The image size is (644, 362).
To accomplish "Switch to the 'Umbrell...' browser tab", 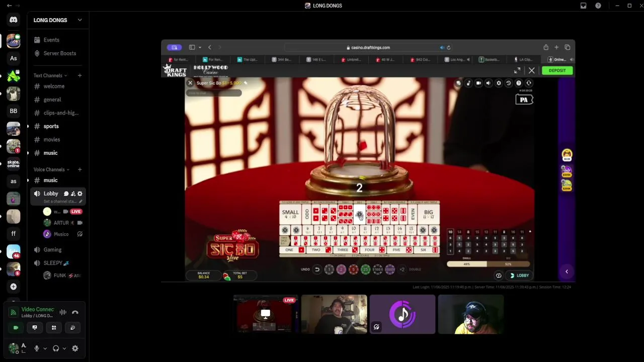I will [x=351, y=59].
